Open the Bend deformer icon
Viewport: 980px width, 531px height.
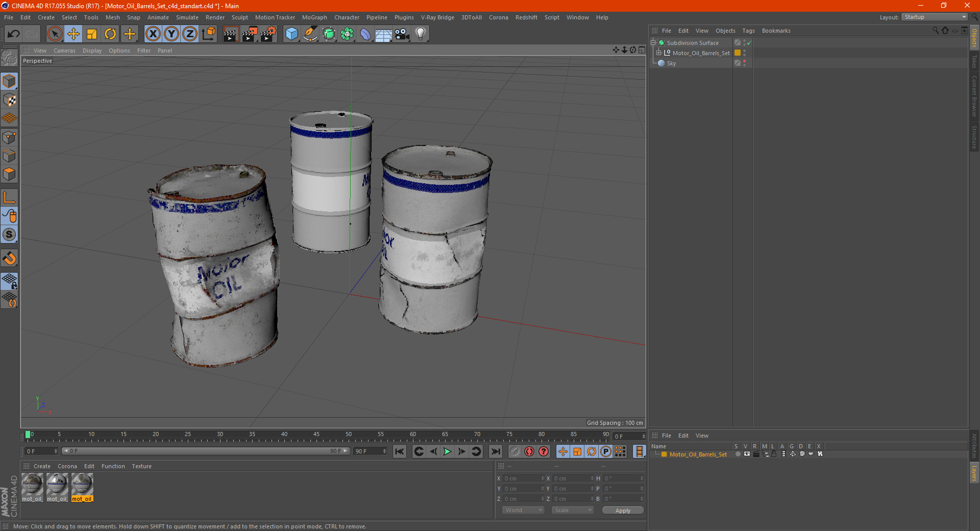point(365,34)
